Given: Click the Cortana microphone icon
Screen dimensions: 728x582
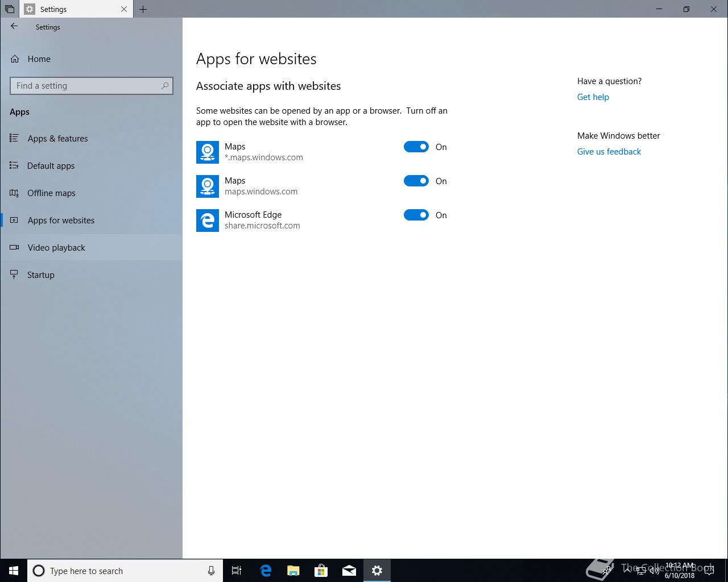Looking at the screenshot, I should coord(211,571).
